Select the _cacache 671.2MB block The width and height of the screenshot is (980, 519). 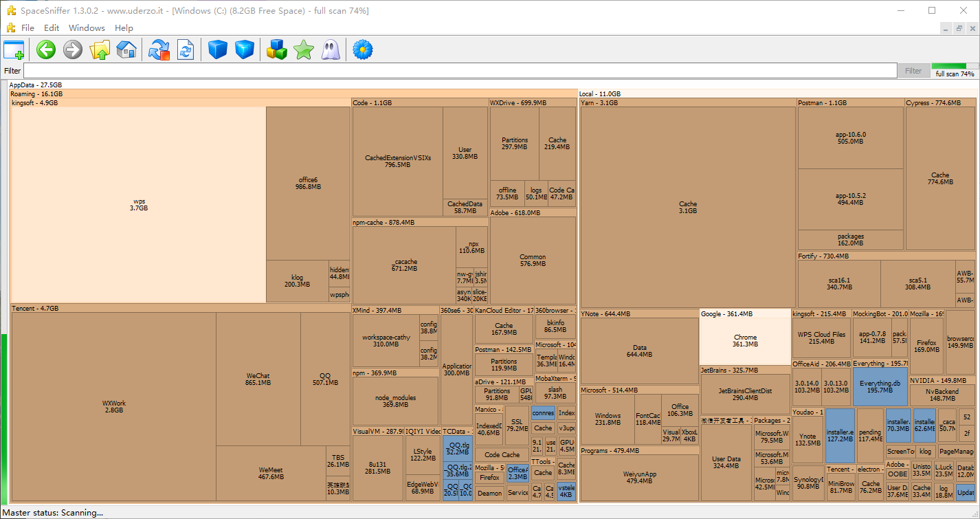click(404, 265)
